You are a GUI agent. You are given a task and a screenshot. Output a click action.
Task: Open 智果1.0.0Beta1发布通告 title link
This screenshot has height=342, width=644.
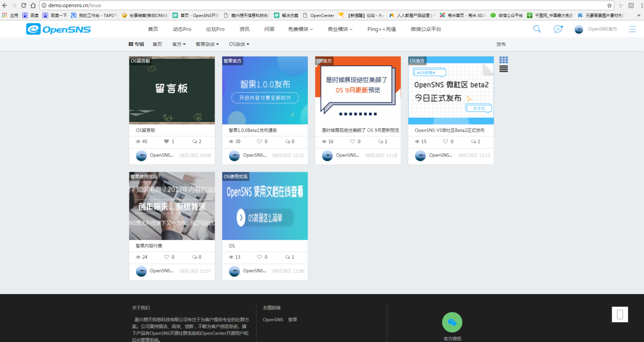pos(253,130)
